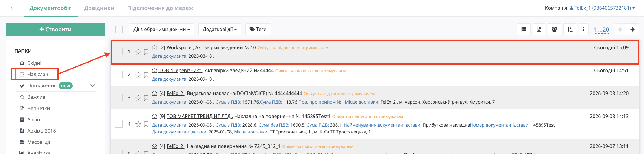The width and height of the screenshot is (644, 154).
Task: Open page range 1...20 selector
Action: pos(601,30)
